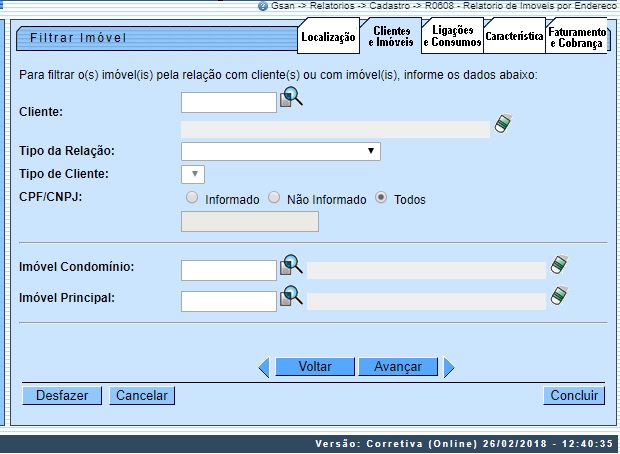The width and height of the screenshot is (620, 454).
Task: Click the Cliente code input field
Action: (x=228, y=101)
